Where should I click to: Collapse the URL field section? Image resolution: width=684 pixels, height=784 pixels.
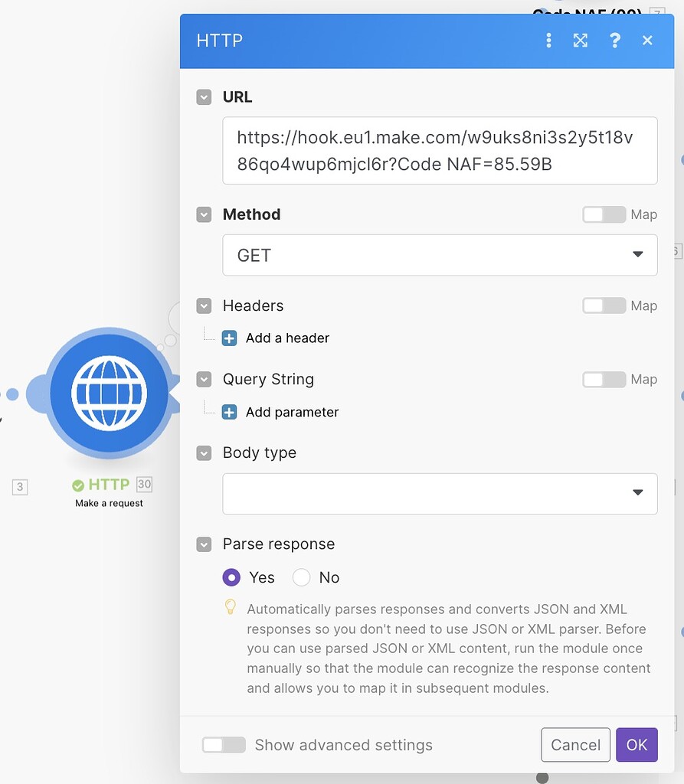click(x=204, y=97)
